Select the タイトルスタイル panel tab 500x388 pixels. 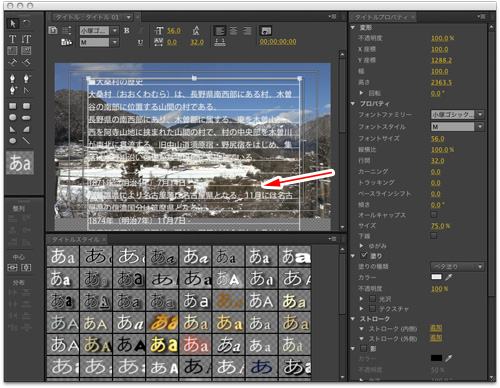[75, 239]
